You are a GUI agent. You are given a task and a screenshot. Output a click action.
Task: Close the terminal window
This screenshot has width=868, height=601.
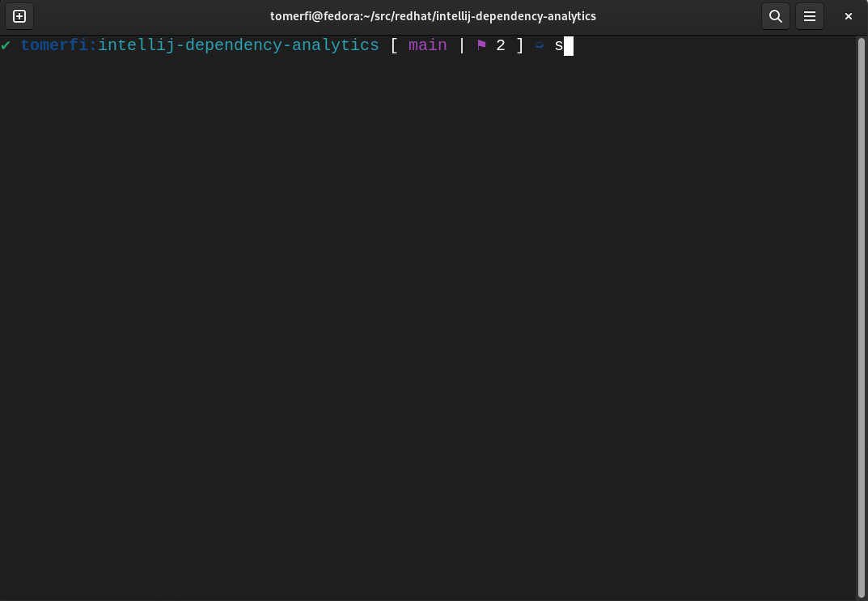pos(848,16)
